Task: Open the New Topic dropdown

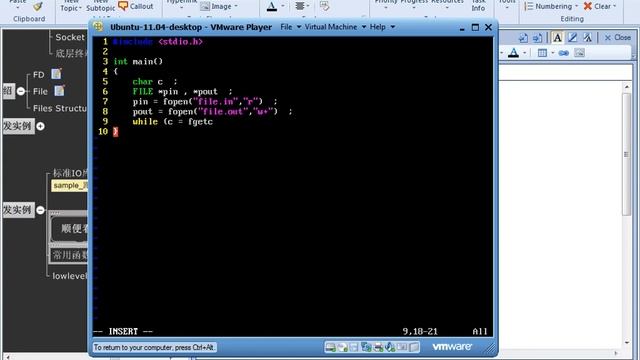Action: pos(71,6)
